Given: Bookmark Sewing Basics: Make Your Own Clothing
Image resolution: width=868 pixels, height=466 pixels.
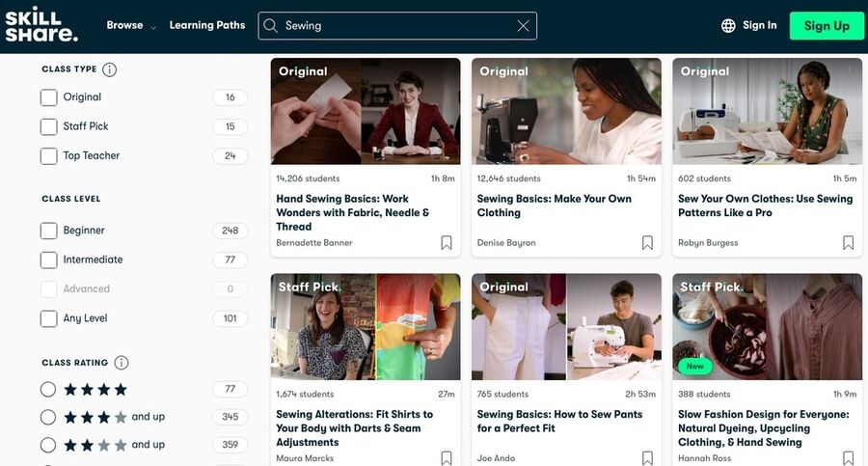Looking at the screenshot, I should pos(647,243).
